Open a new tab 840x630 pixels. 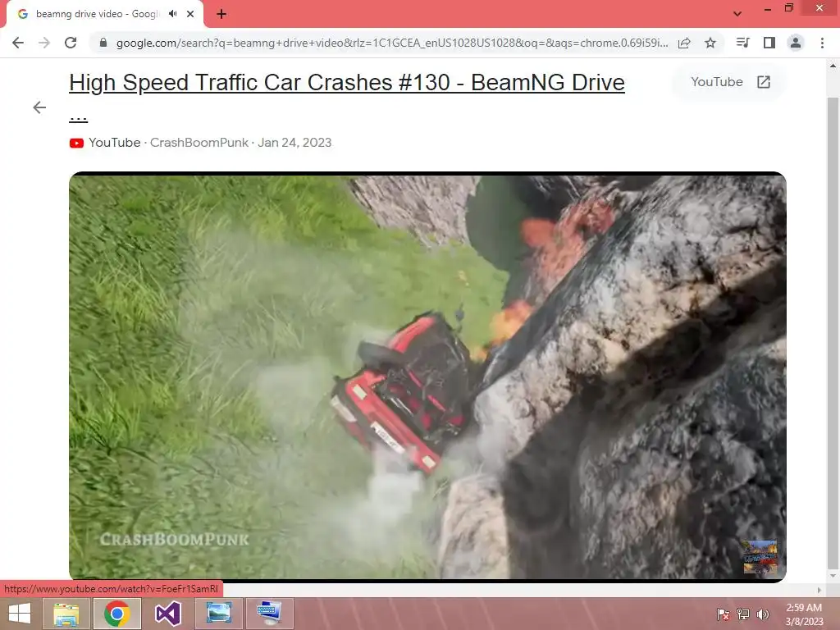click(x=221, y=14)
